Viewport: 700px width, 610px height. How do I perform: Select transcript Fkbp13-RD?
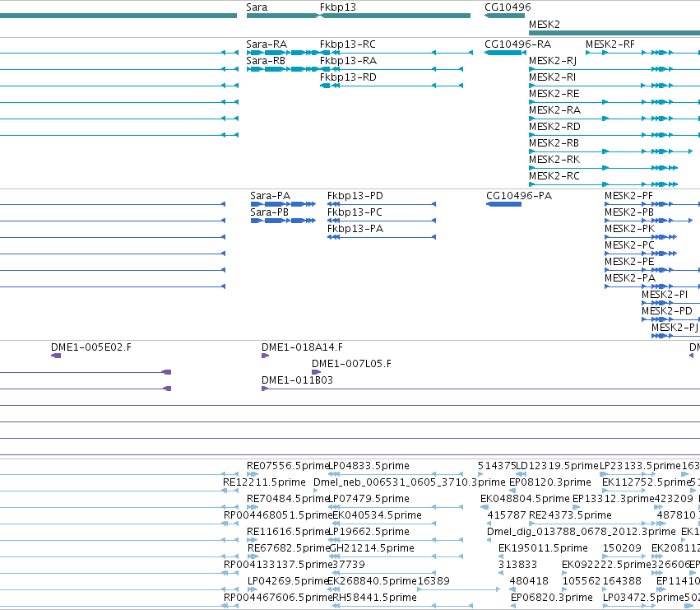348,77
